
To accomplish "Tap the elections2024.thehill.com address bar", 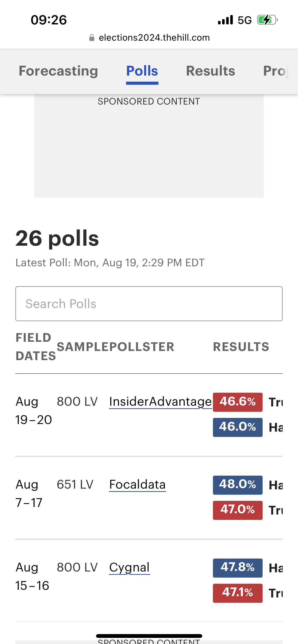I will point(154,38).
